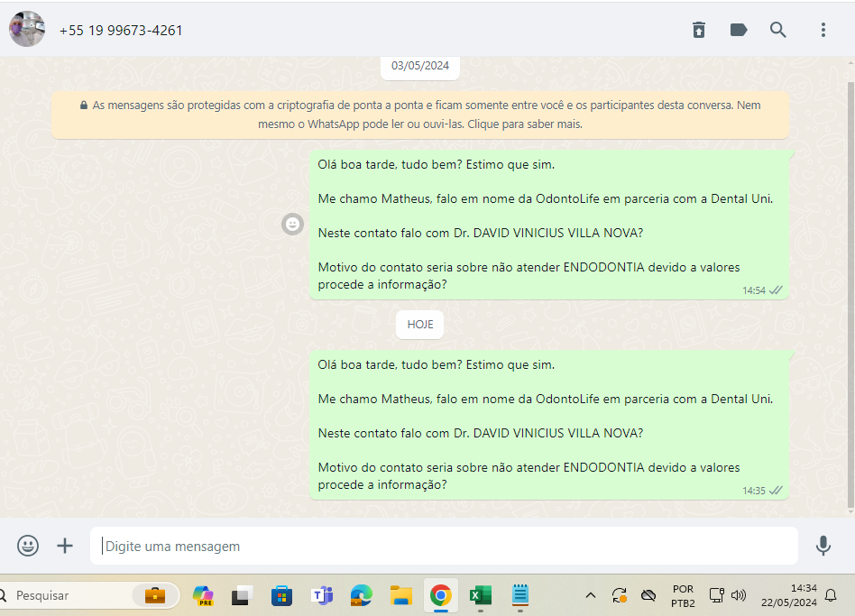The height and width of the screenshot is (616, 855).
Task: Open the contact profile photo
Action: coord(27,30)
